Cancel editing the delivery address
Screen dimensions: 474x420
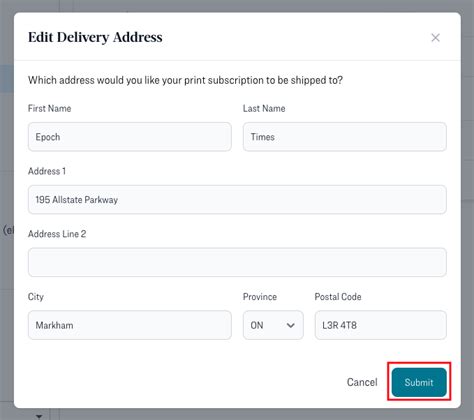pyautogui.click(x=362, y=382)
